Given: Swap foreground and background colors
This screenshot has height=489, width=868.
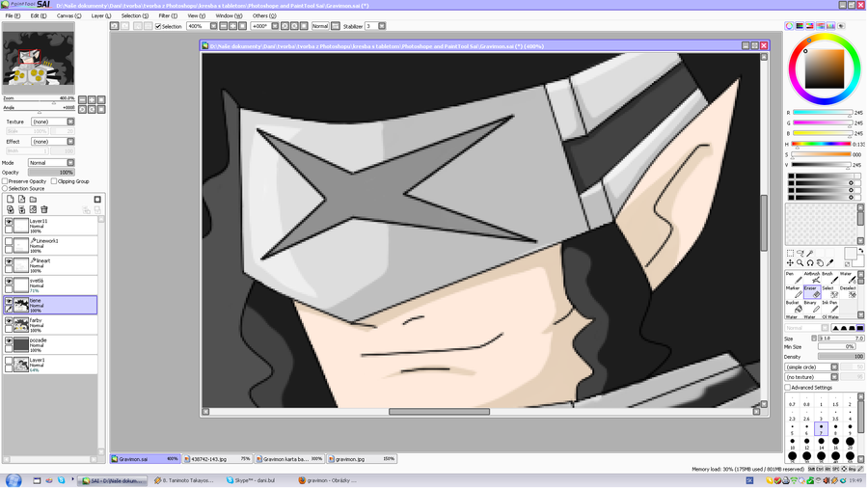Looking at the screenshot, I should pos(861,251).
